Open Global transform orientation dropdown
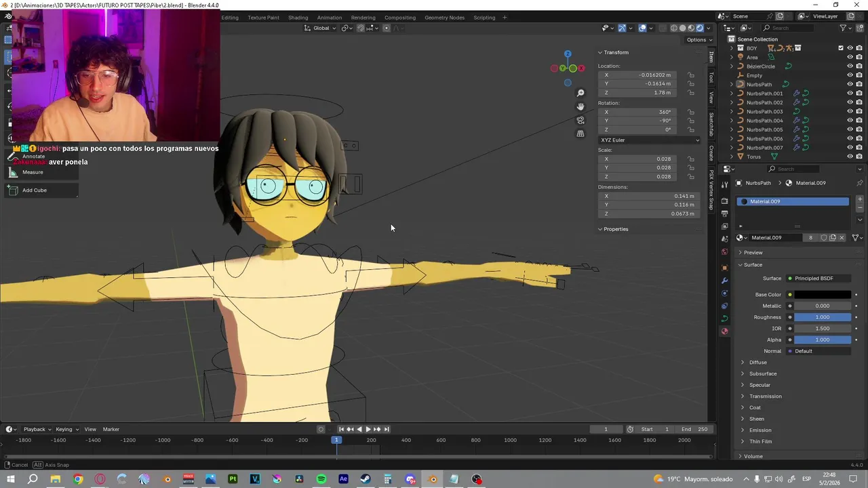868x488 pixels. coord(321,28)
